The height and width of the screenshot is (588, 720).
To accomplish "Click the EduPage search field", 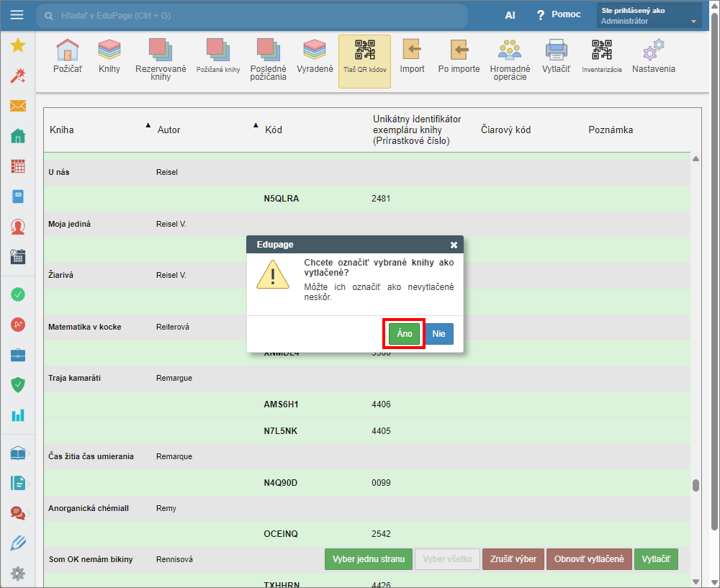I will (252, 15).
